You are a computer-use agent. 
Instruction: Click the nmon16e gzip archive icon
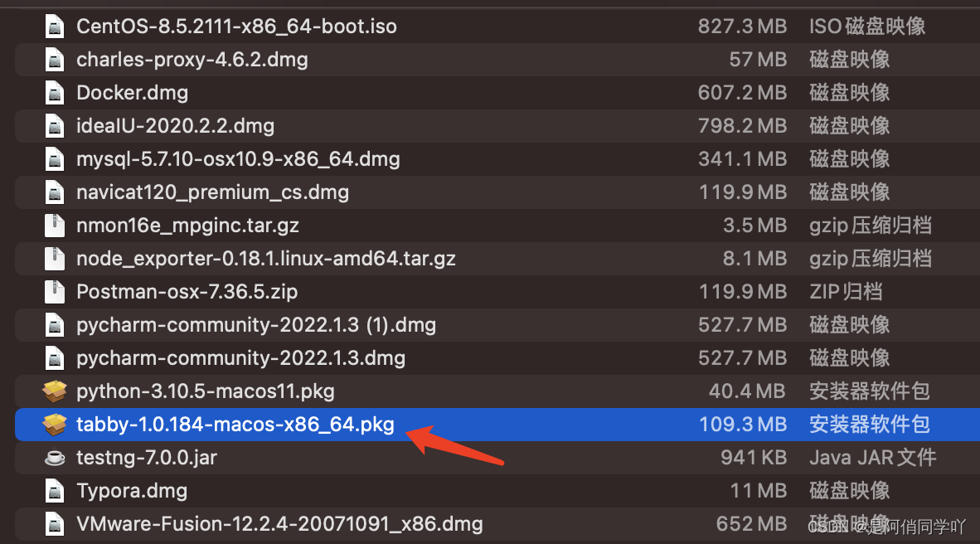pyautogui.click(x=54, y=225)
